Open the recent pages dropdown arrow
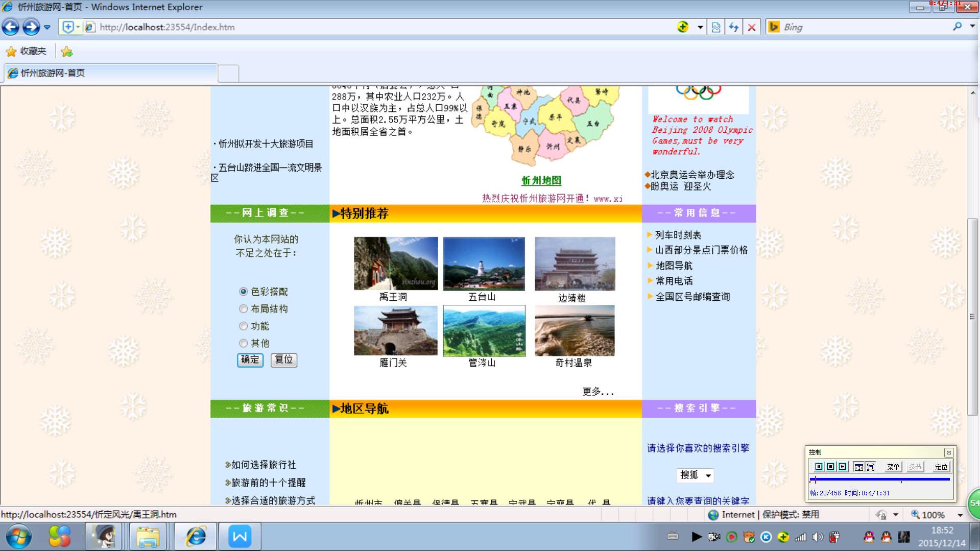 coord(47,27)
